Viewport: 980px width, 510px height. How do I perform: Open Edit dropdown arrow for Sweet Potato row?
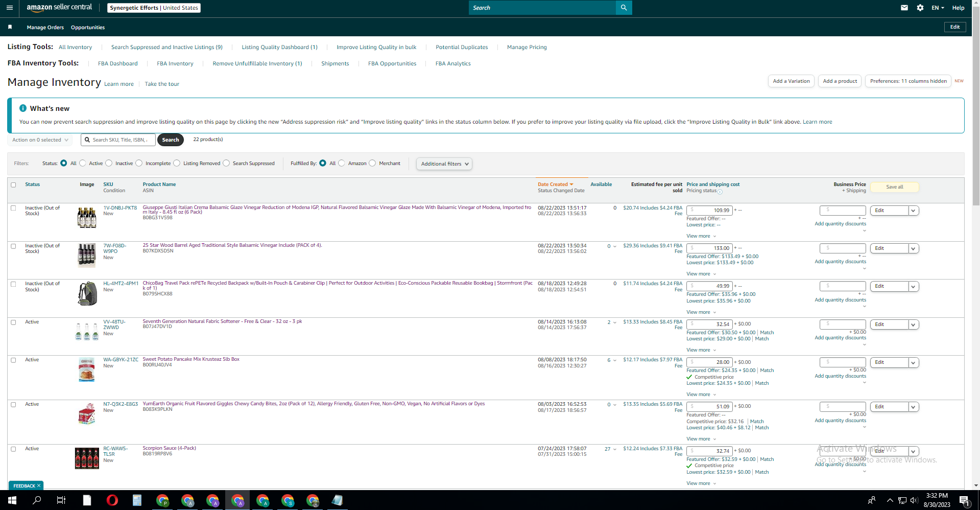[x=914, y=362]
